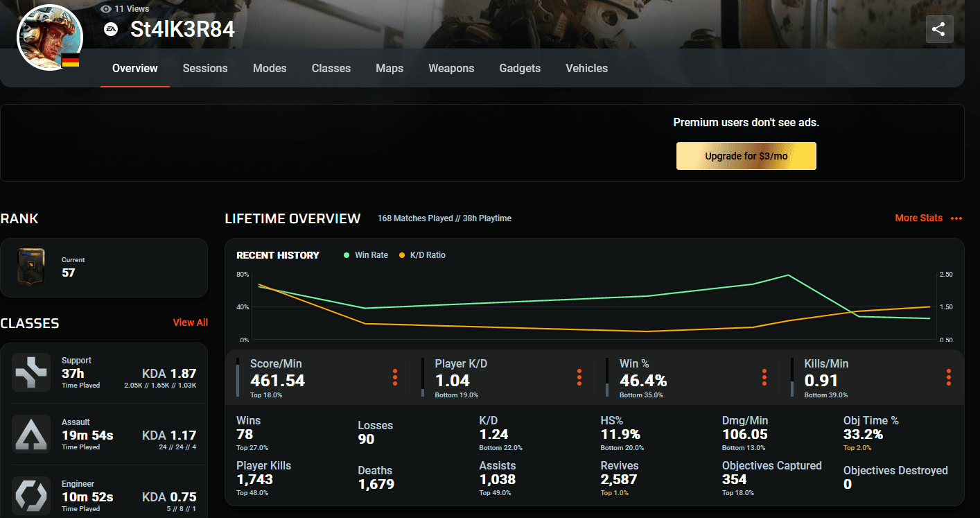This screenshot has height=518, width=980.
Task: Click the rank 57 badge icon
Action: click(x=31, y=267)
